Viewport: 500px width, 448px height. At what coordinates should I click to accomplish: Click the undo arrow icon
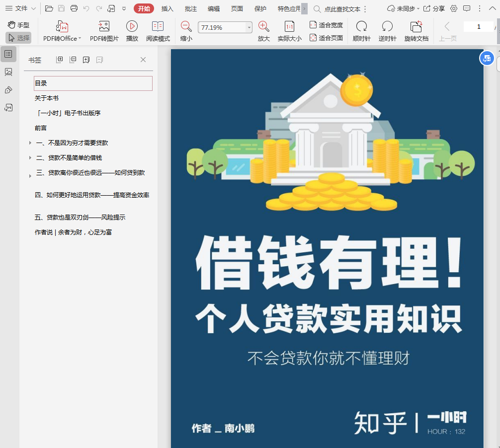pos(86,8)
